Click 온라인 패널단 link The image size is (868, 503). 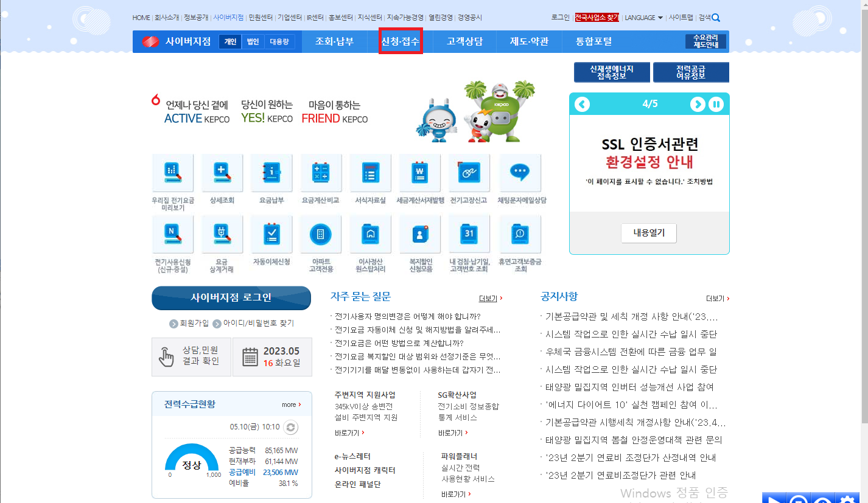[x=357, y=484]
